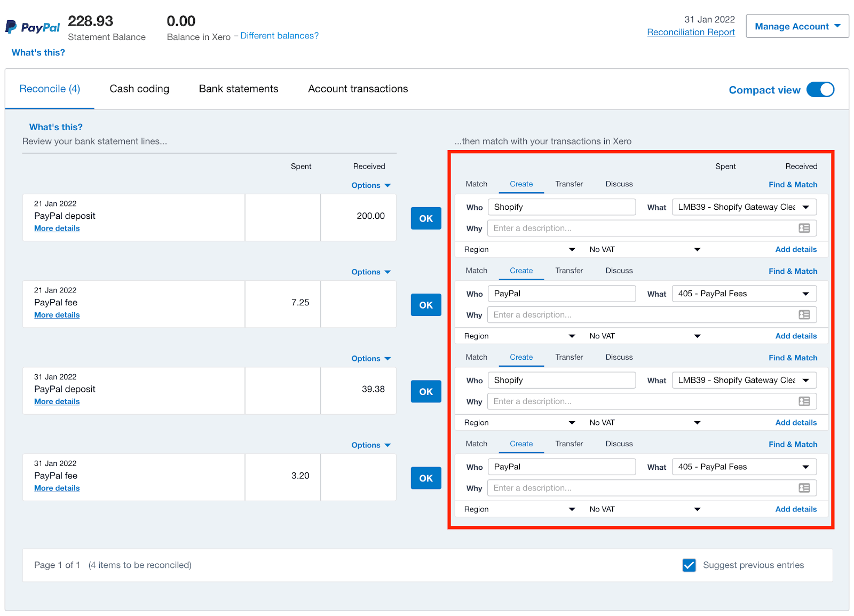Click the contact card icon beside the PayPal Fees description
854x616 pixels.
pos(803,314)
